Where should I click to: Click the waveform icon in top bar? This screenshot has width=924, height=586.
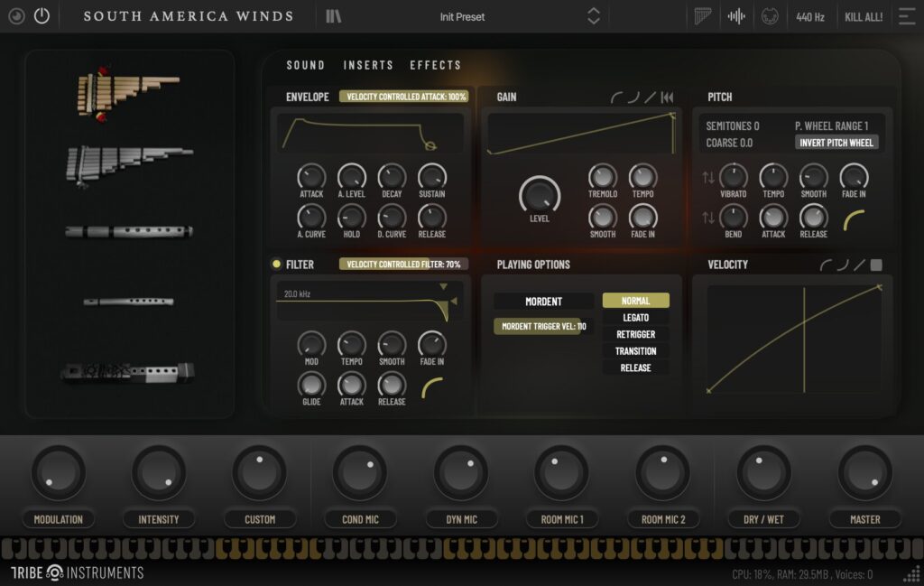[736, 16]
